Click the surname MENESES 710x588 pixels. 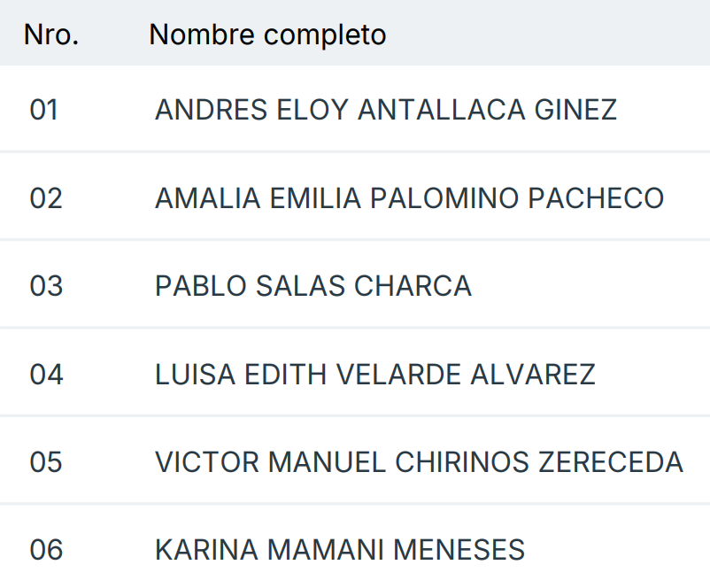(459, 550)
